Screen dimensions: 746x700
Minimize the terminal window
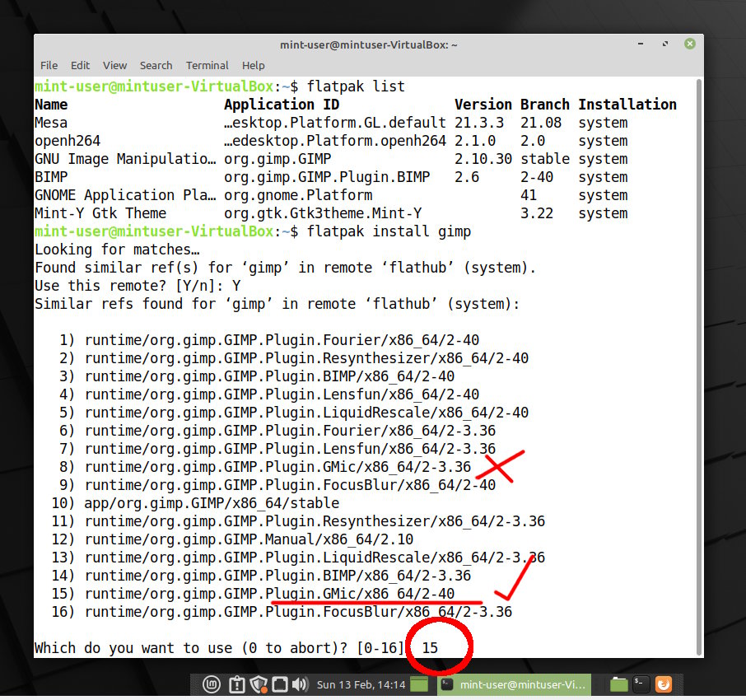point(641,44)
